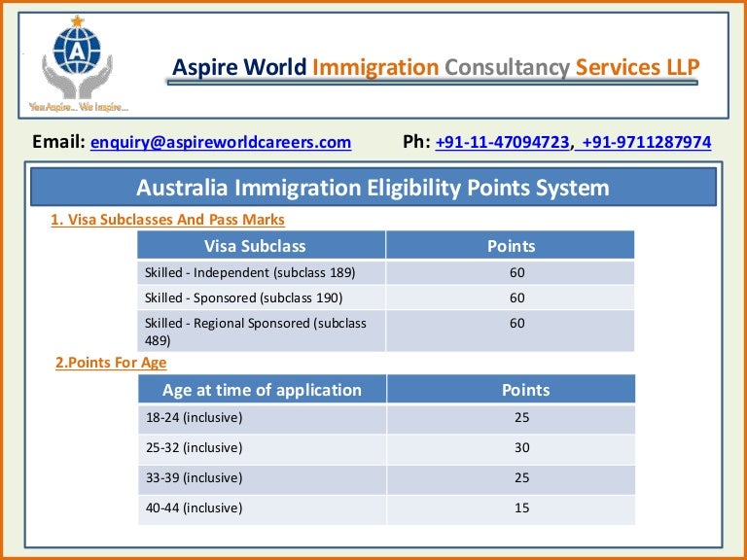Screen dimensions: 747x560
Task: Click 15 points for age 40-44
Action: coord(521,507)
